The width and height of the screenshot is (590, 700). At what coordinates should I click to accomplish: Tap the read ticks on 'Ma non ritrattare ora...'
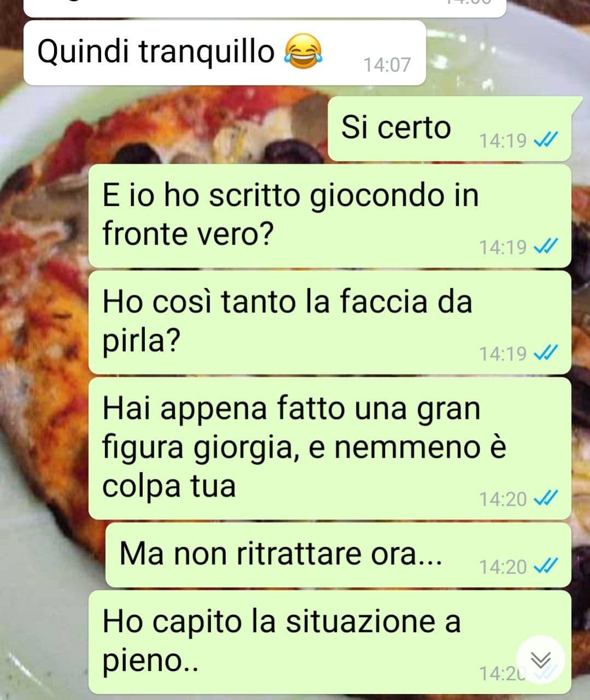point(545,567)
